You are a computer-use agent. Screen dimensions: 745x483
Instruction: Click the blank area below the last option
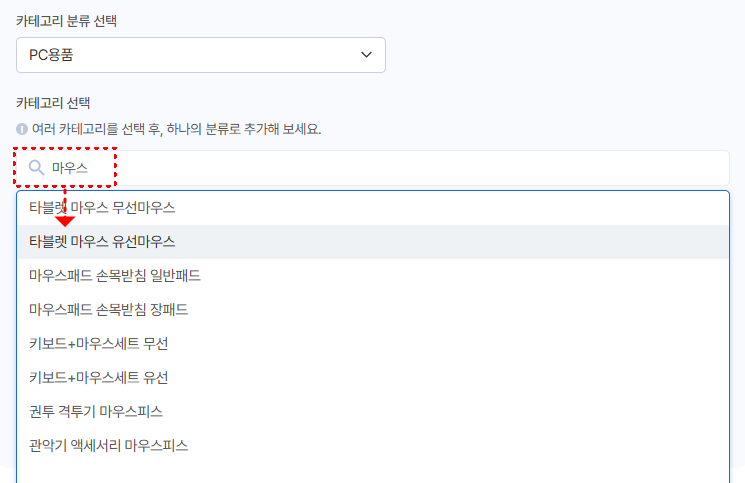tap(372, 472)
